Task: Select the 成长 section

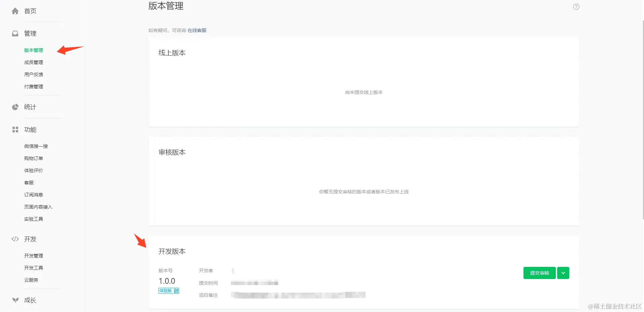Action: click(x=30, y=300)
